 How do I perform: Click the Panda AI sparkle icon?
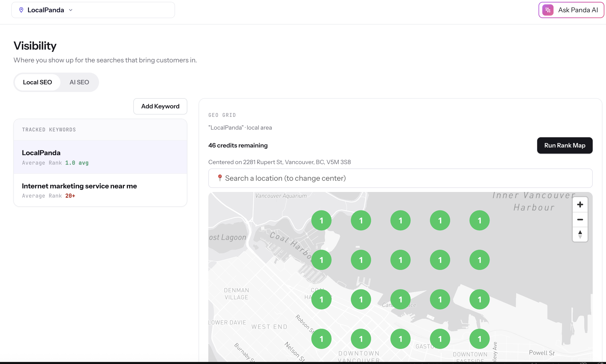(548, 10)
